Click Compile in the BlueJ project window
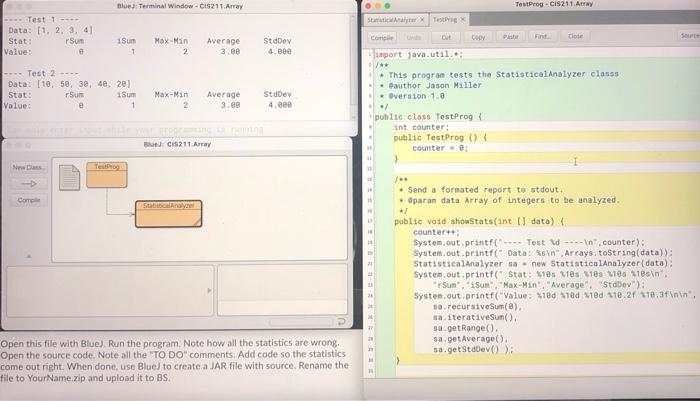 (x=29, y=200)
